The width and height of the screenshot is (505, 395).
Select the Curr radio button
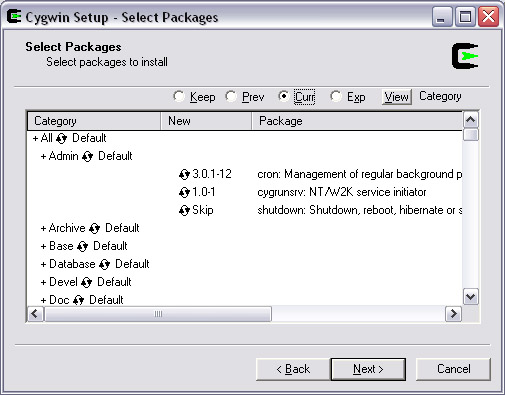pos(283,96)
